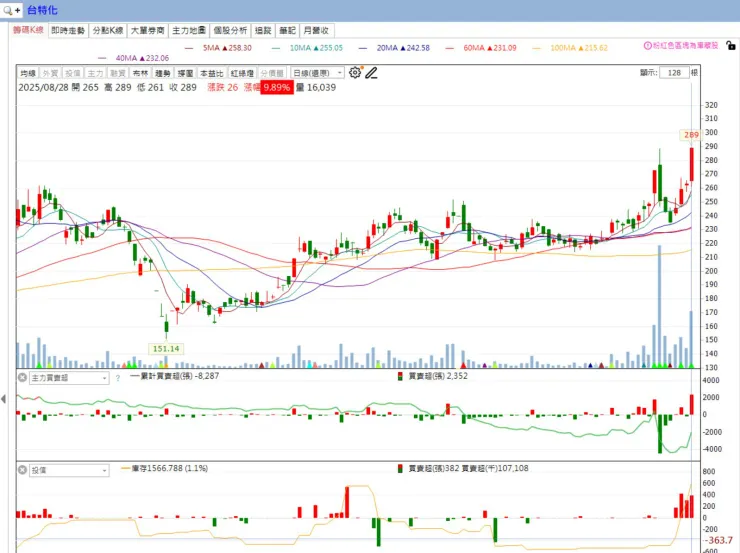Click the 289 price marker label
This screenshot has width=740, height=553.
click(691, 135)
